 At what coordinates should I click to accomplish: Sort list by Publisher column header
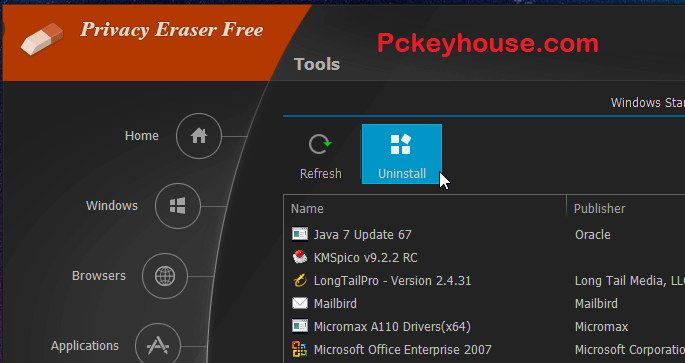coord(599,209)
